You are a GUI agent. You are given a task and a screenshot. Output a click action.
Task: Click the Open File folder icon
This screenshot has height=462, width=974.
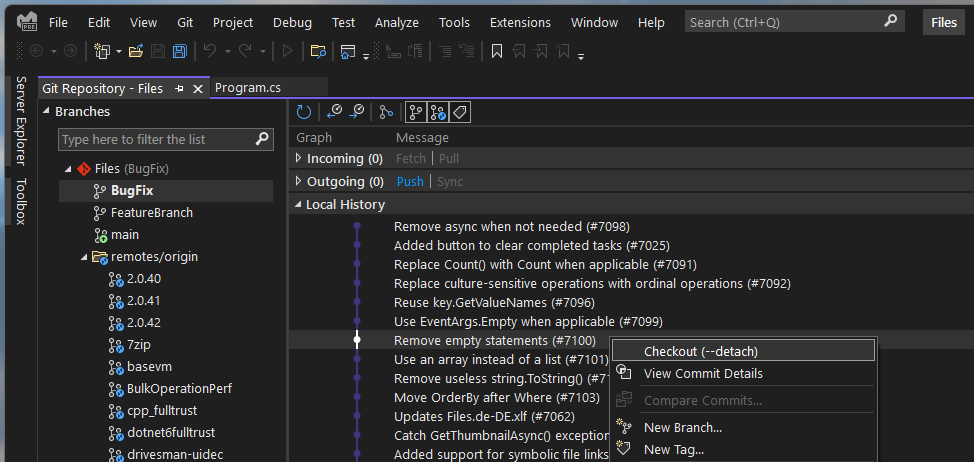136,52
